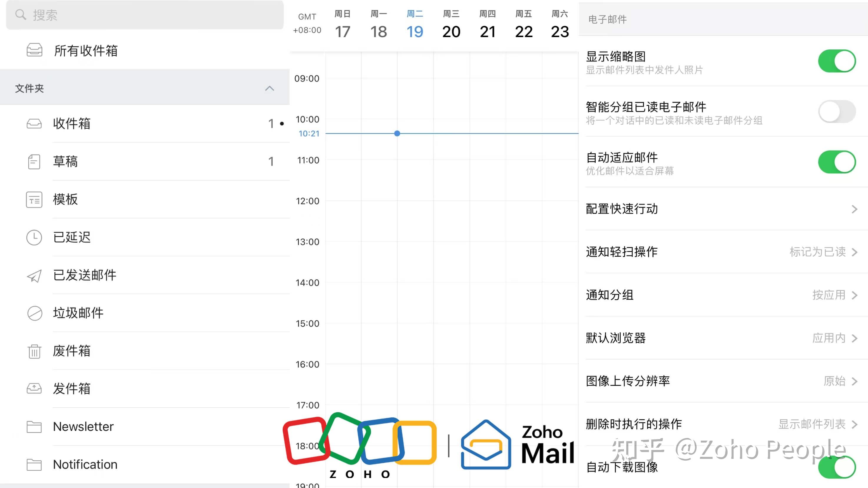Click the spam icon beside 垃圾邮件

[x=34, y=313]
